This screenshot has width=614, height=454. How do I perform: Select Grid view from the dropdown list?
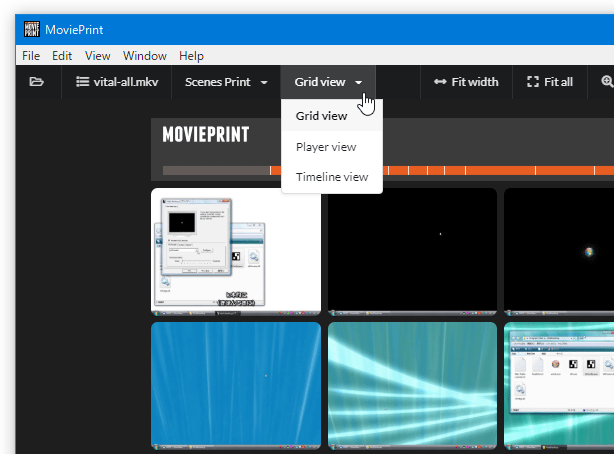coord(332,116)
